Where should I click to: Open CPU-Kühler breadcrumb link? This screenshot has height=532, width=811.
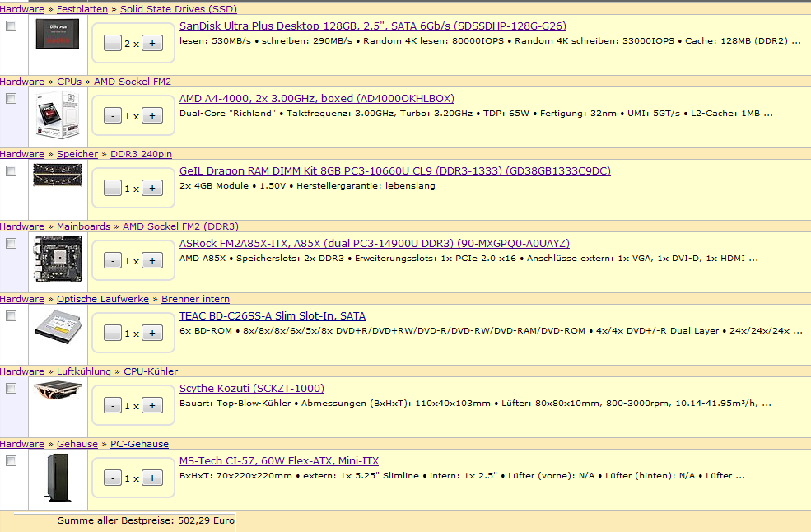coord(151,371)
